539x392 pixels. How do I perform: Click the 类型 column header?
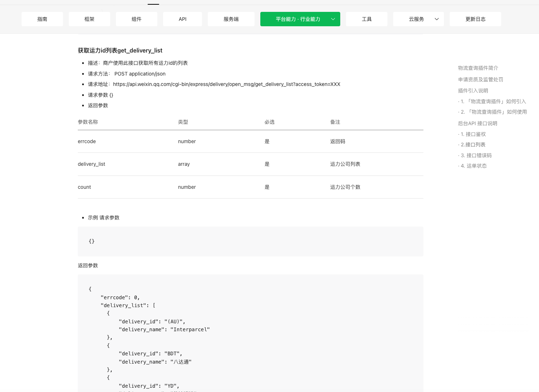coord(183,122)
